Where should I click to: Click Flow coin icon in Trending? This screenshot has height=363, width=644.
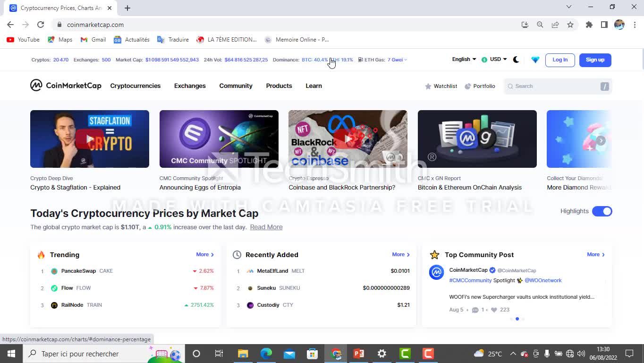54,288
